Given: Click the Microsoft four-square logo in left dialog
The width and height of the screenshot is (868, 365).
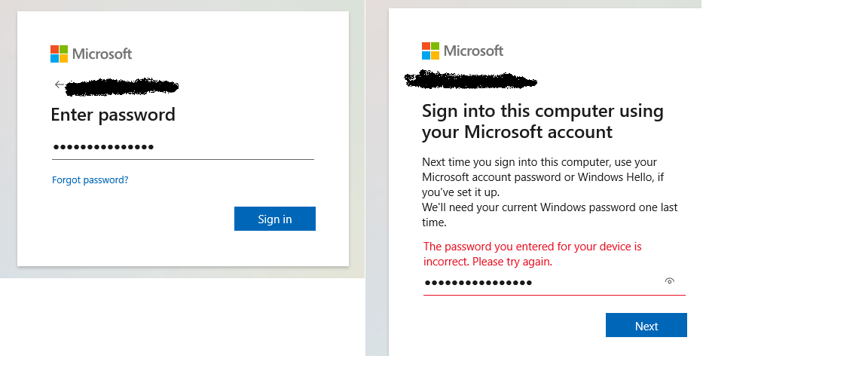Looking at the screenshot, I should pos(59,54).
